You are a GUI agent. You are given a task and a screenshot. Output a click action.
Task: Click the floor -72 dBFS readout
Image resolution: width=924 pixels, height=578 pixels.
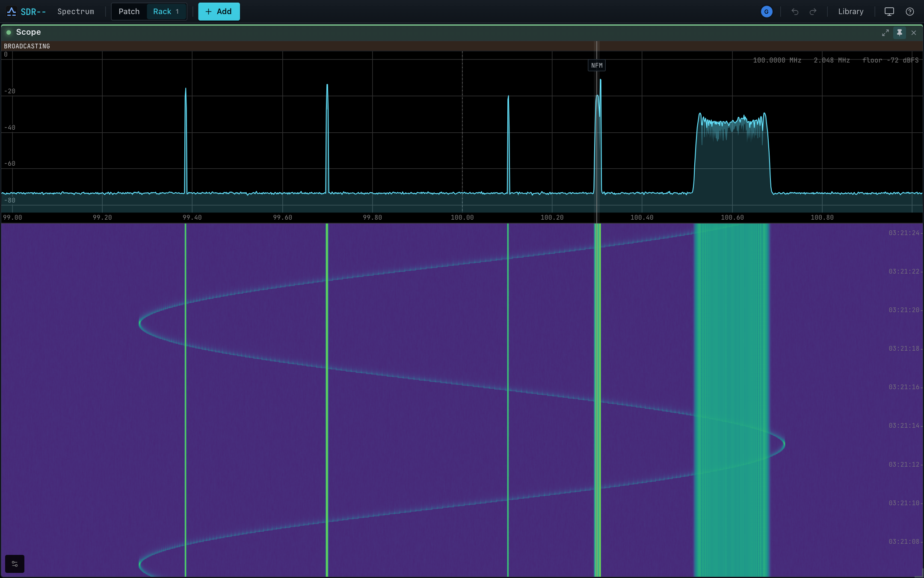coord(891,60)
